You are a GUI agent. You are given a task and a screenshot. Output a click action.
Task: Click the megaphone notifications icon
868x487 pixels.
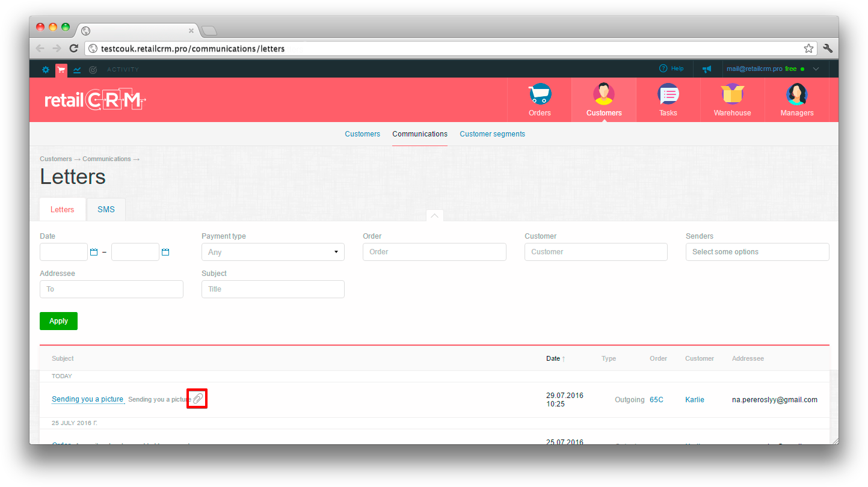[707, 69]
